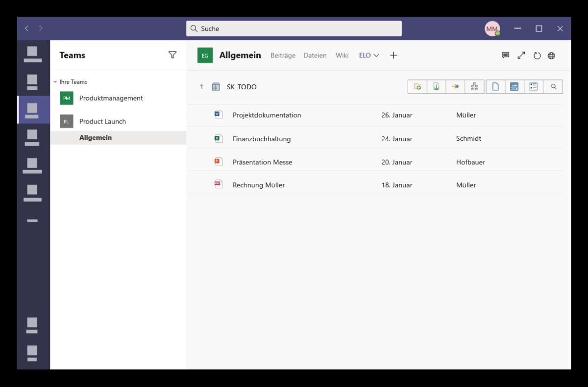Click the author name Hofbauer
The width and height of the screenshot is (588, 387).
coord(470,162)
